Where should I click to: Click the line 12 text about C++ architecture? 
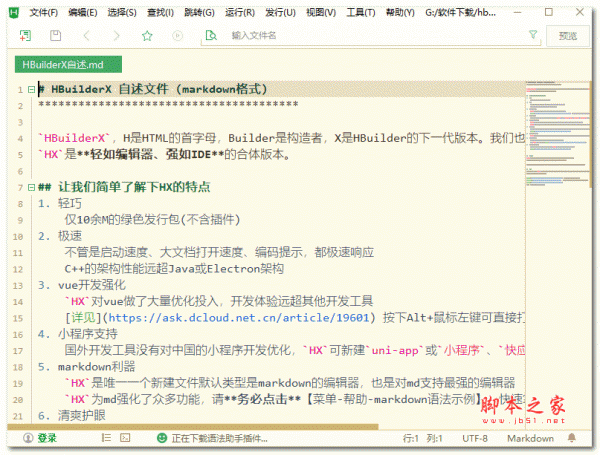click(174, 269)
